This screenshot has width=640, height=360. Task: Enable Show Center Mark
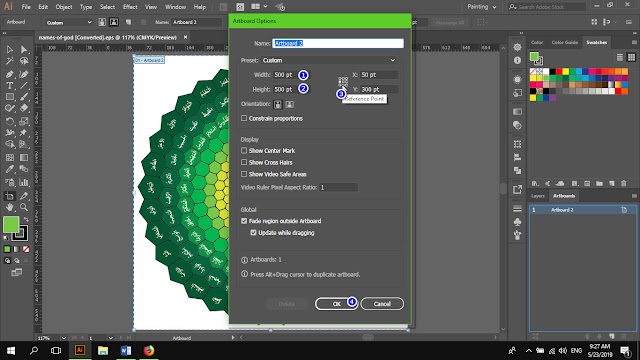click(244, 151)
